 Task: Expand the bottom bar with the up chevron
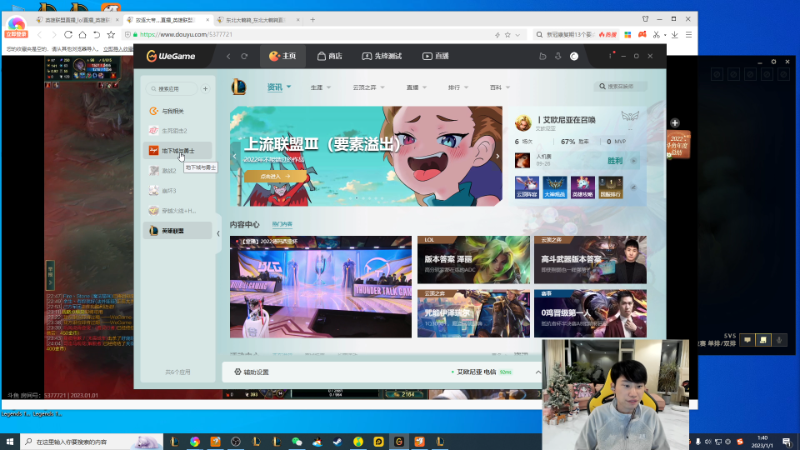coord(538,372)
